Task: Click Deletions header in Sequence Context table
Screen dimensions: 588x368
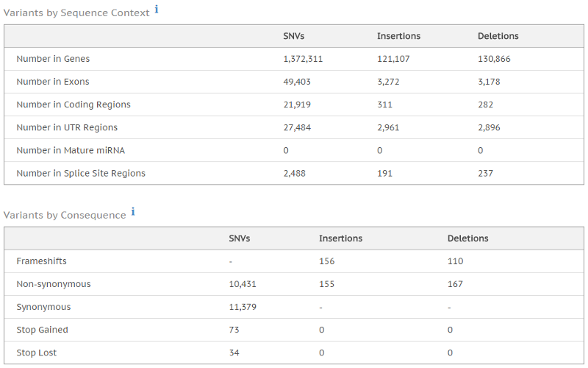Action: point(498,36)
